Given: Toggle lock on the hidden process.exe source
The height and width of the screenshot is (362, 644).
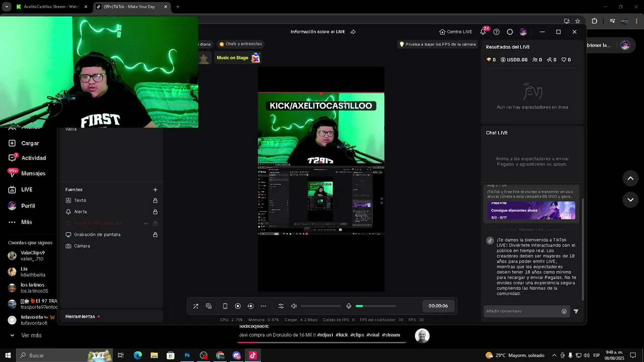Looking at the screenshot, I should pos(155,223).
